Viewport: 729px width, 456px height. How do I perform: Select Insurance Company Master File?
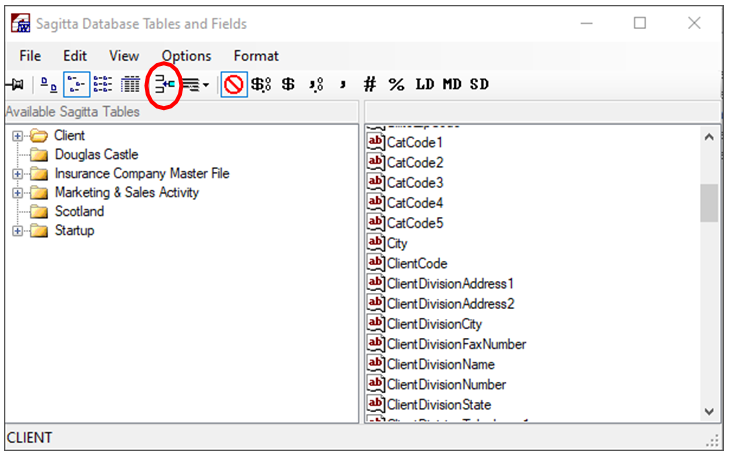(x=142, y=173)
